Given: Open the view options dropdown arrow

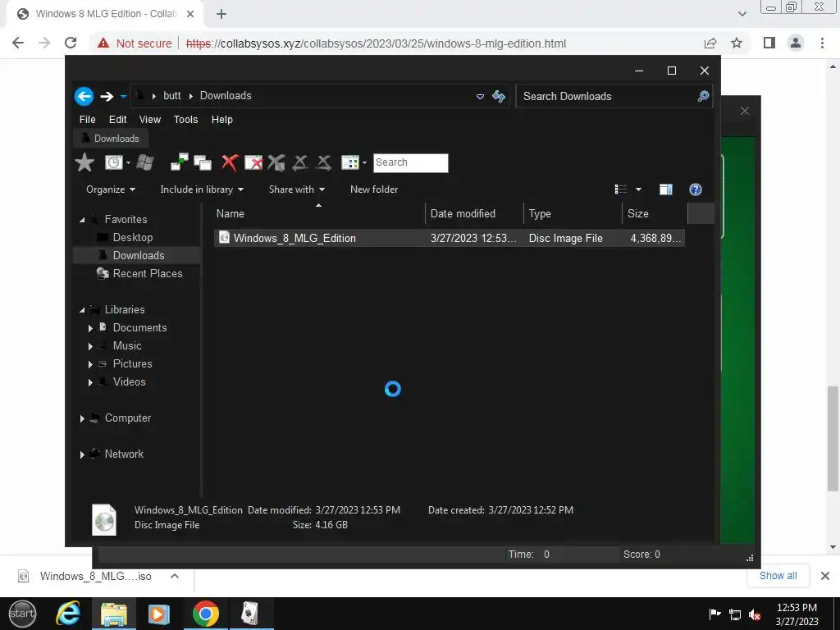Looking at the screenshot, I should (x=638, y=189).
